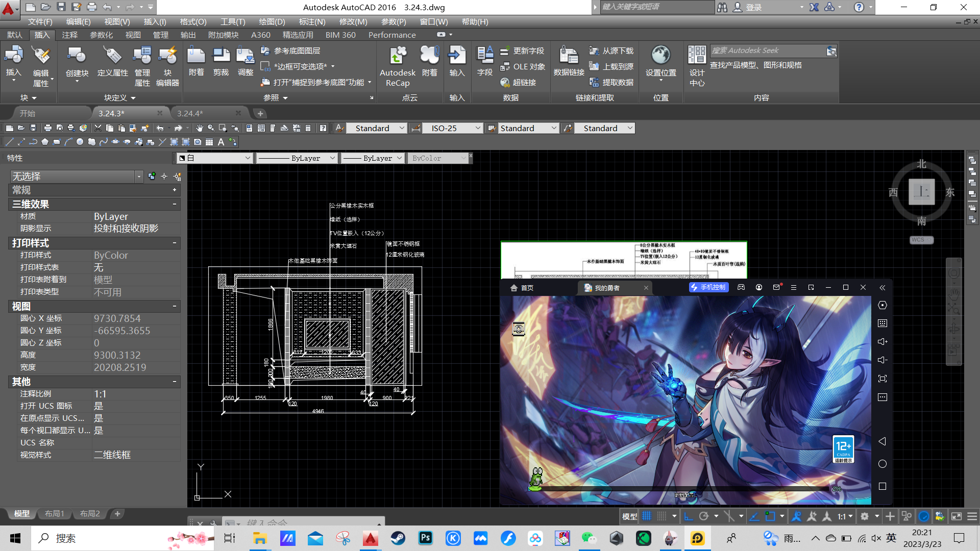
Task: Click the 超链接 button
Action: (518, 82)
